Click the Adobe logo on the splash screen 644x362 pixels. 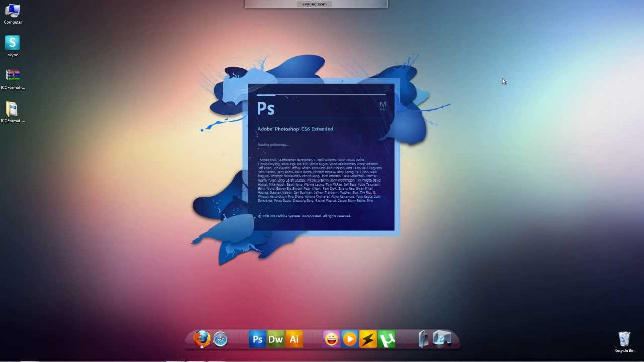pyautogui.click(x=383, y=106)
